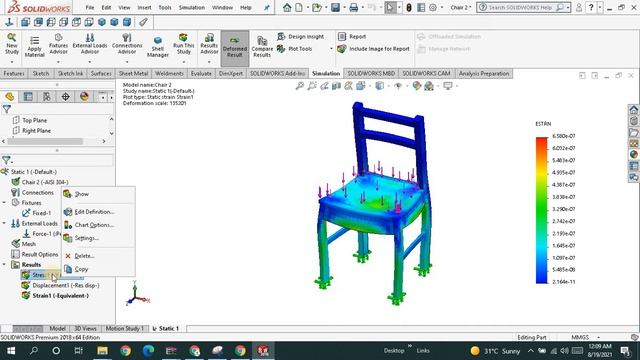This screenshot has height=360, width=640.
Task: Click the Home icon in title toolbar
Action: (x=287, y=7)
